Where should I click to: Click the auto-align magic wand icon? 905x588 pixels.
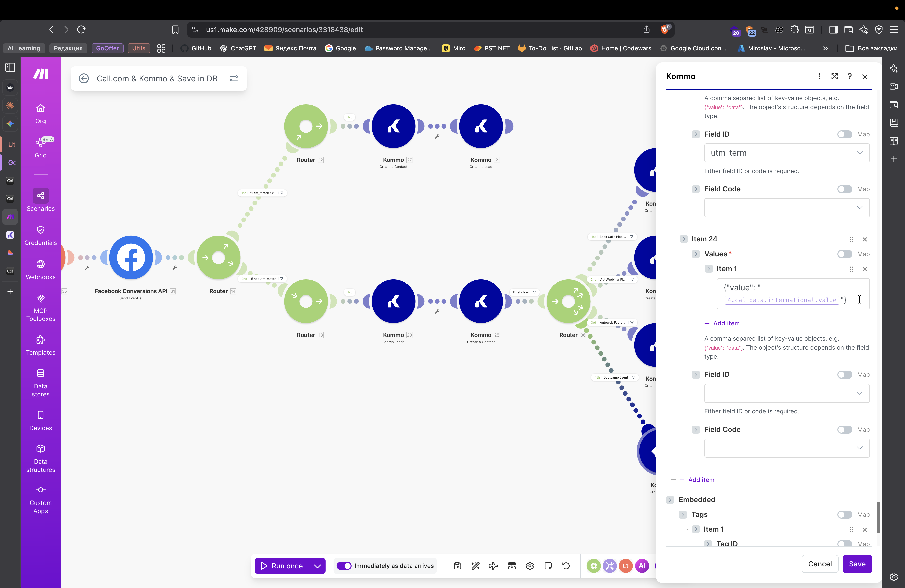click(475, 566)
